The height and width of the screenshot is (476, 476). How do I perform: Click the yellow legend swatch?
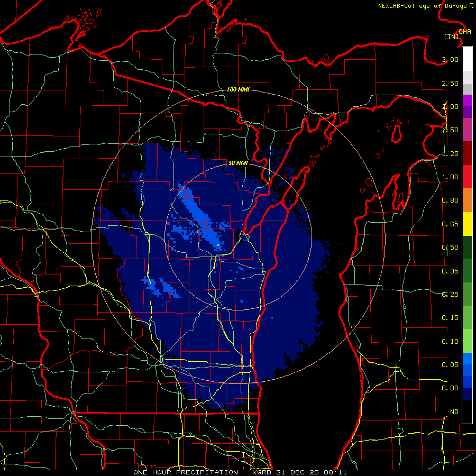coord(467,224)
